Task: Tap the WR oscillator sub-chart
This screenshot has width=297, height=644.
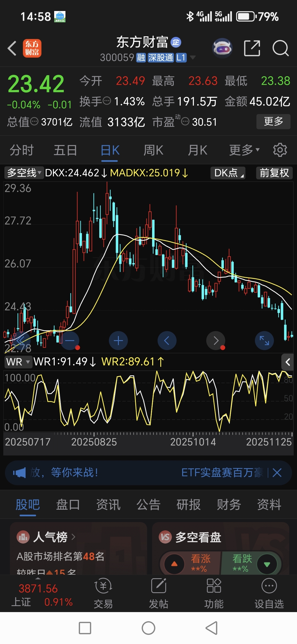Action: pos(148,401)
